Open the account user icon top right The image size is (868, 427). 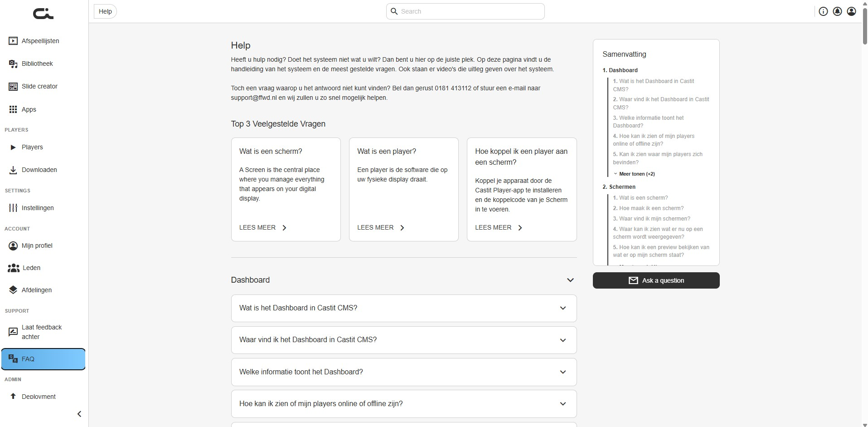[852, 11]
